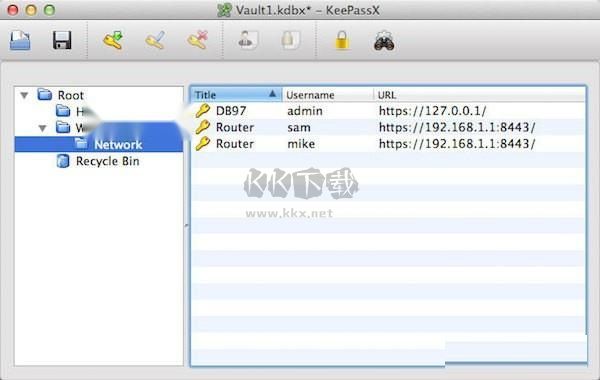Select the Root group
The width and height of the screenshot is (600, 380).
click(71, 95)
